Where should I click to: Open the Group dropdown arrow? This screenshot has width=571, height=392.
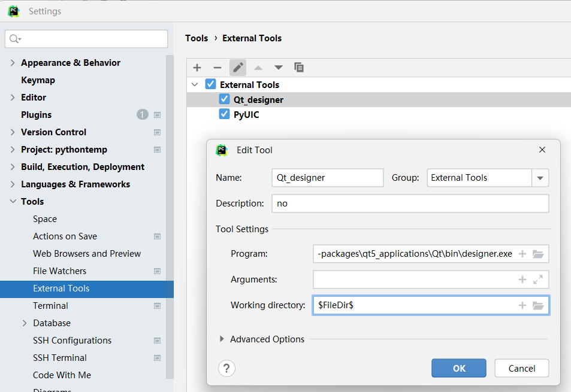tap(540, 178)
